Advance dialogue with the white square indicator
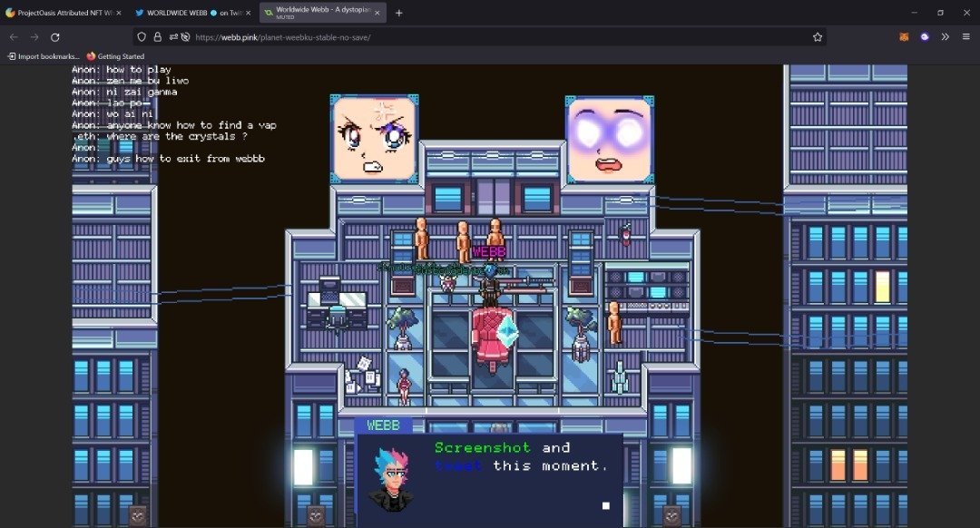The image size is (980, 528). 605,505
